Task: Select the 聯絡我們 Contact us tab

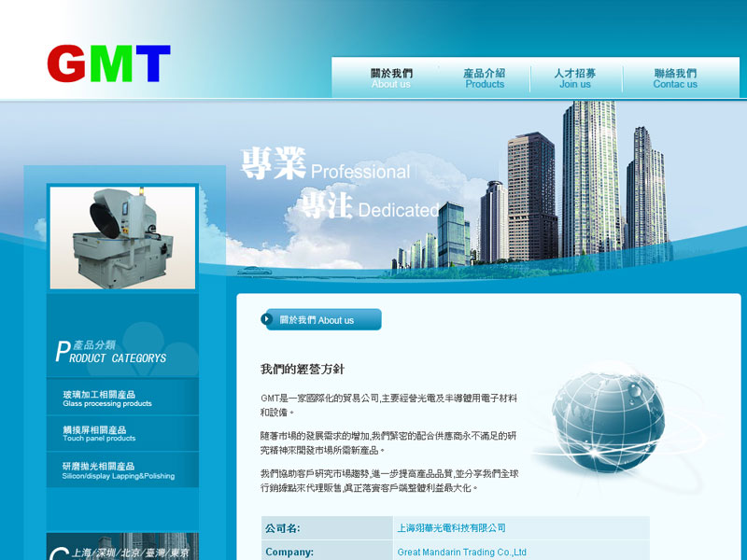Action: 674,76
